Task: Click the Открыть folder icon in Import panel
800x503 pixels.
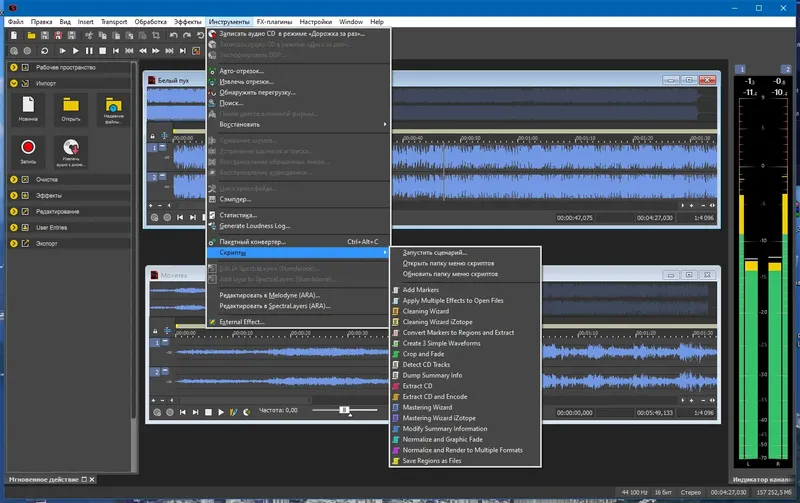Action: (x=70, y=104)
